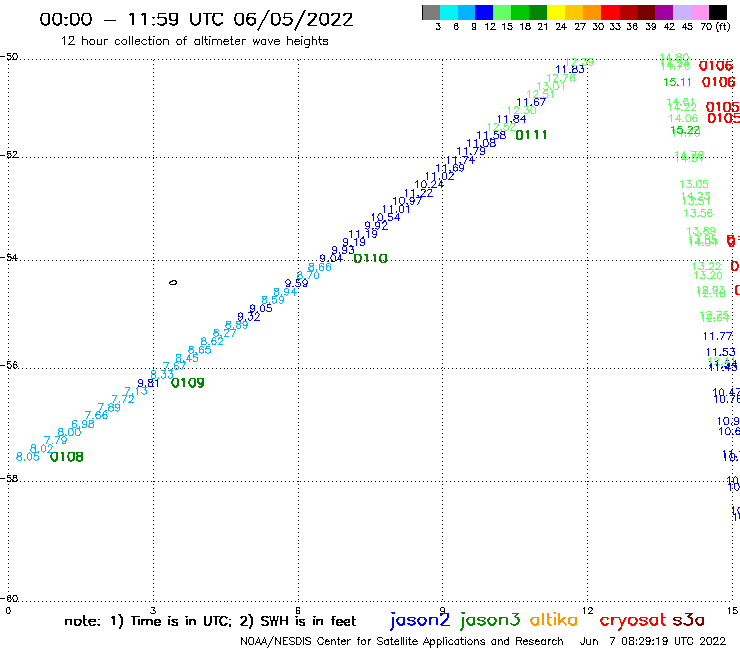Click the cryosat satellite label
740x650 pixels.
click(x=633, y=621)
